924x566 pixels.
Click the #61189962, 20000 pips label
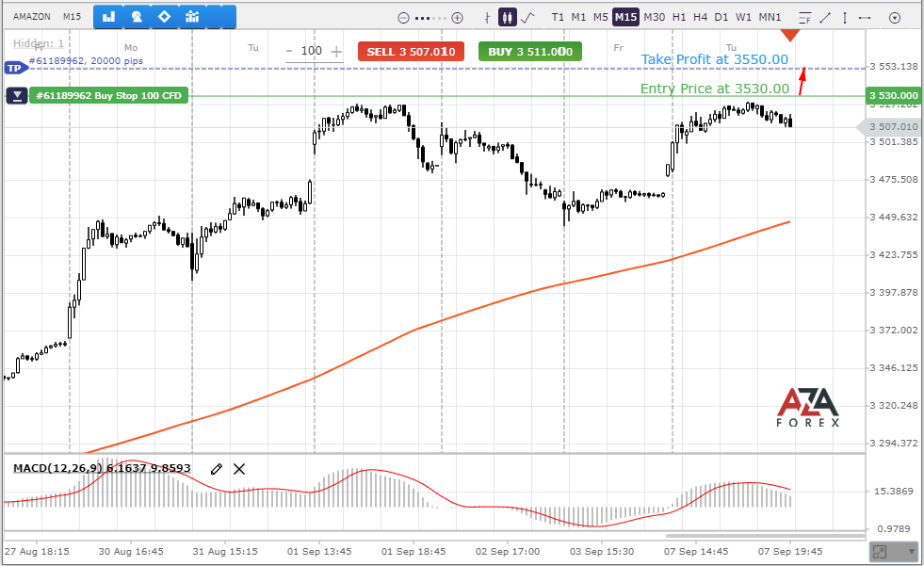coord(86,60)
